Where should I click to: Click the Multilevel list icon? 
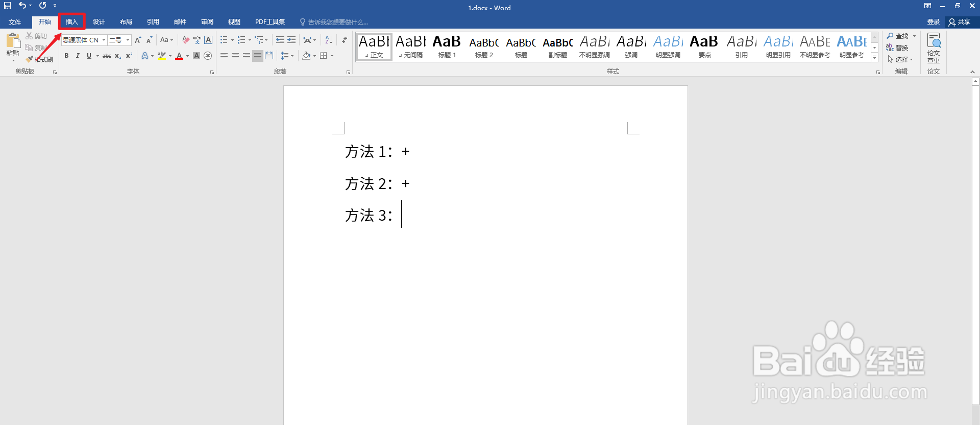(259, 40)
